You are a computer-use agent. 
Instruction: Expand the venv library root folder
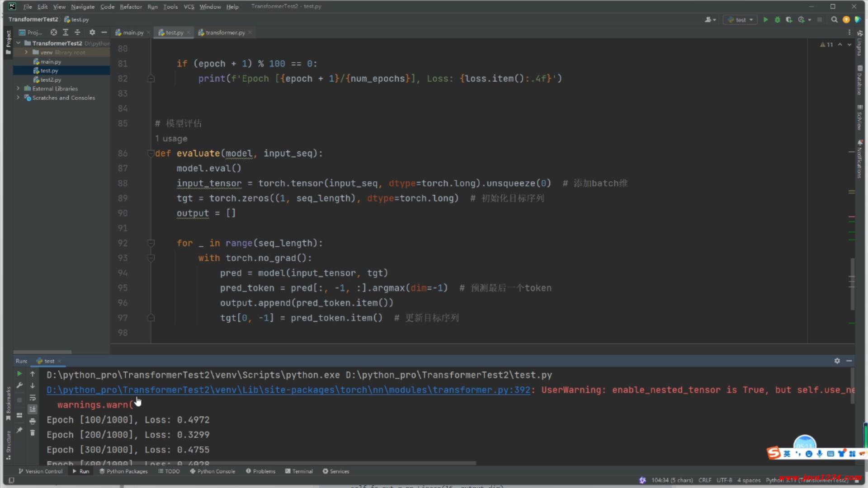[26, 52]
